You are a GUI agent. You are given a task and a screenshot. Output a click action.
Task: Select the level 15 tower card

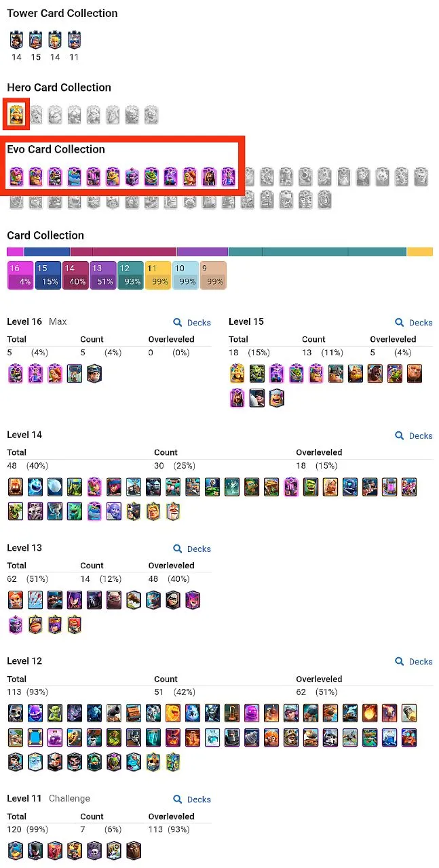[x=35, y=39]
